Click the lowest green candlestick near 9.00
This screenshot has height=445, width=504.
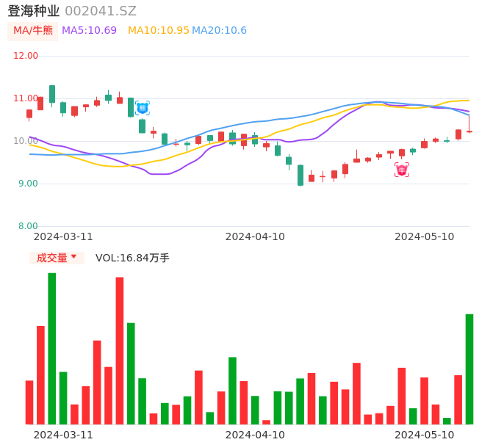point(300,175)
